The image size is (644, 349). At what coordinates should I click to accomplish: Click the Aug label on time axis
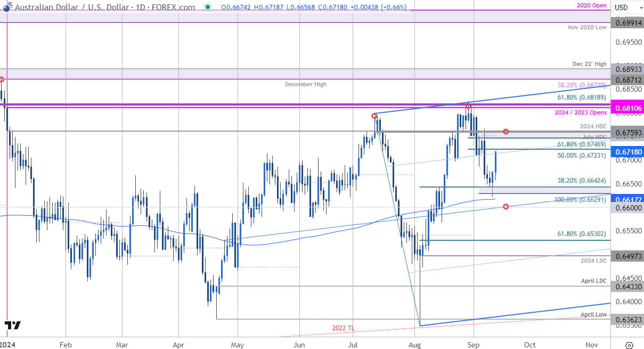[x=414, y=345]
